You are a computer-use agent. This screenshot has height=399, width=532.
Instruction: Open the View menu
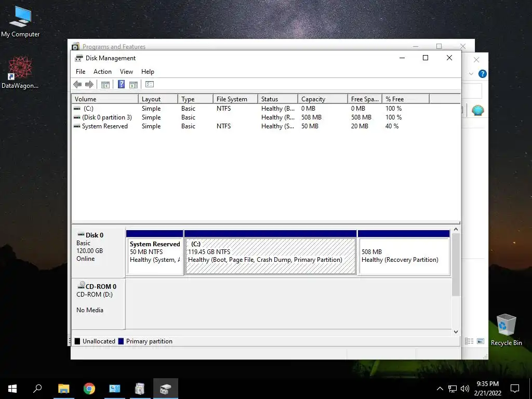[126, 72]
